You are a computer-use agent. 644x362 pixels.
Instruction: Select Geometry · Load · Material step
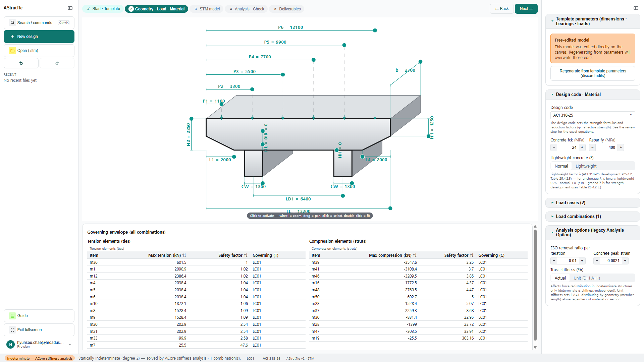tap(157, 9)
